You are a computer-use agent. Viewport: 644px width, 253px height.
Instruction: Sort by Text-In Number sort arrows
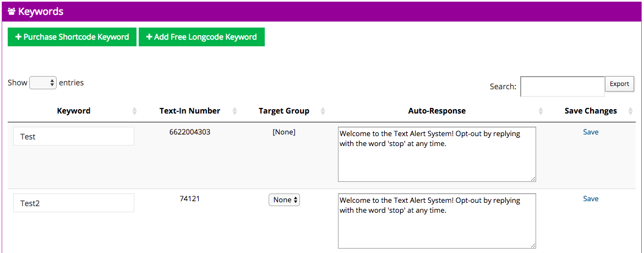coord(235,111)
